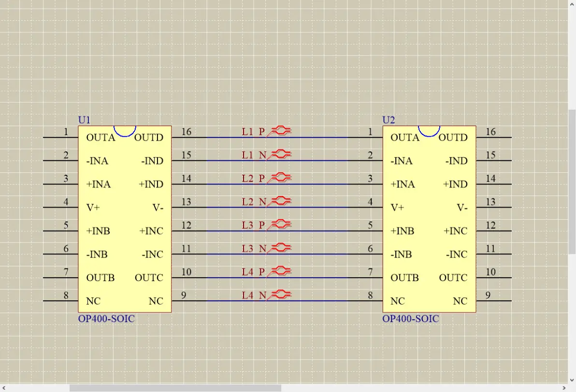
Task: Select pin number 10 right of U2
Action: point(491,272)
